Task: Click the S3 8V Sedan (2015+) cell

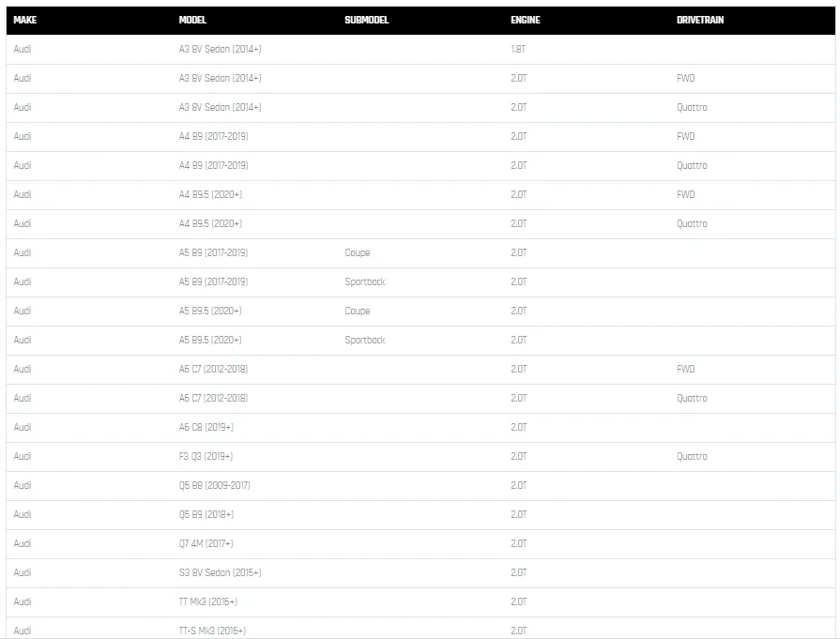Action: click(220, 572)
